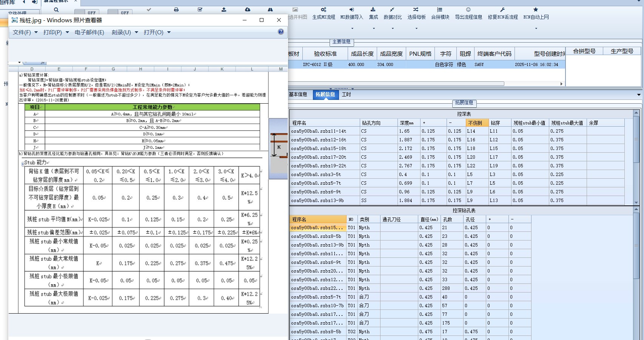Select row osa5y00ba0.szbz11-14t in 控深表
The width and height of the screenshot is (644, 340).
457,131
